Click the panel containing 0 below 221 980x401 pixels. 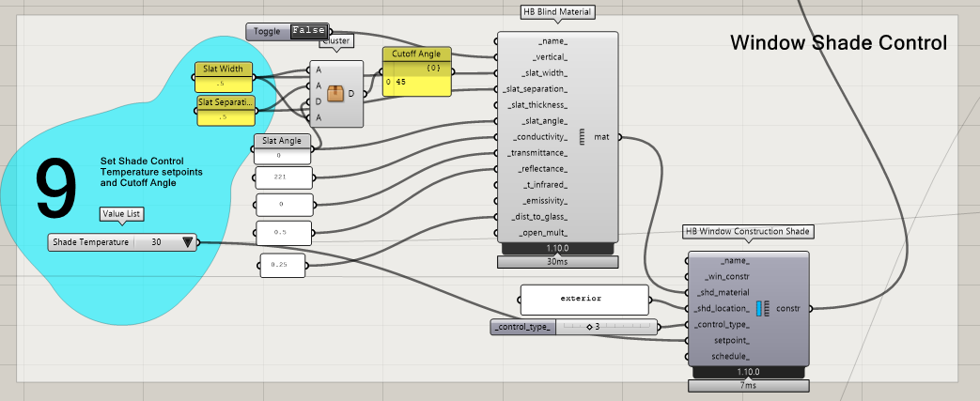coord(283,204)
